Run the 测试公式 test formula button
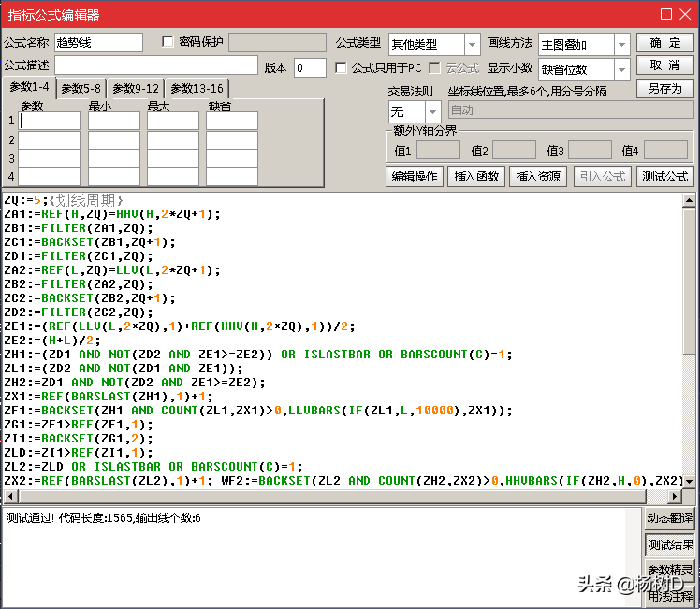700x609 pixels. tap(665, 176)
